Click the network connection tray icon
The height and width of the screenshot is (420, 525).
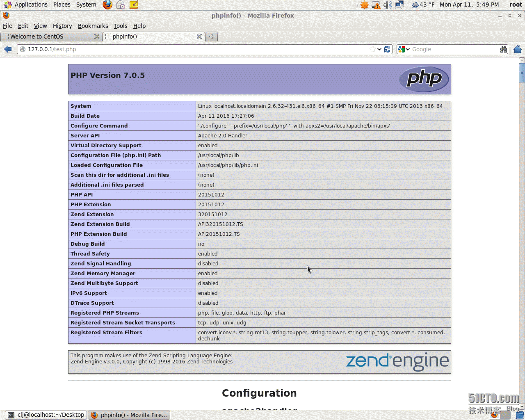tap(399, 5)
